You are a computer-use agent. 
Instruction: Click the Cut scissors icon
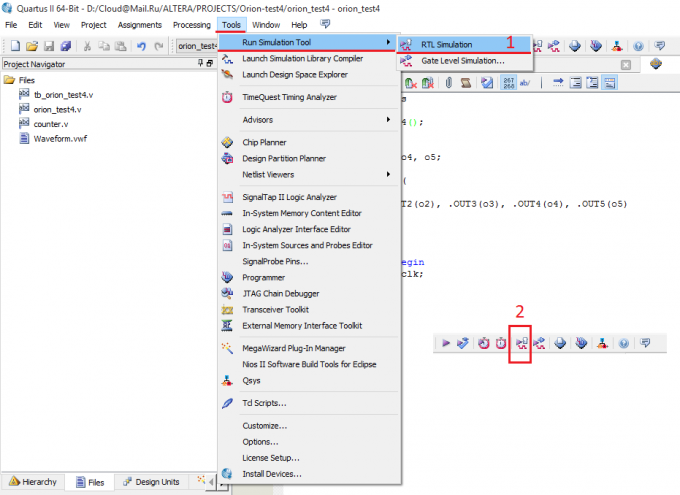coord(87,46)
